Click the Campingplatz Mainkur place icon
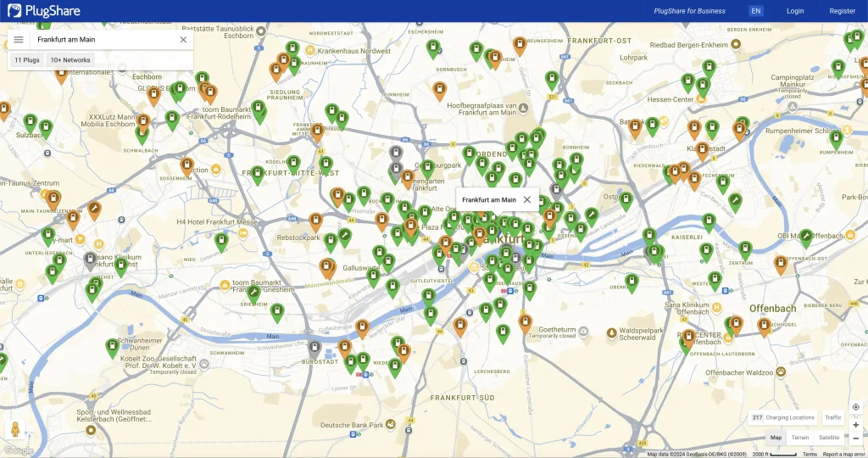The width and height of the screenshot is (868, 458). click(x=793, y=108)
